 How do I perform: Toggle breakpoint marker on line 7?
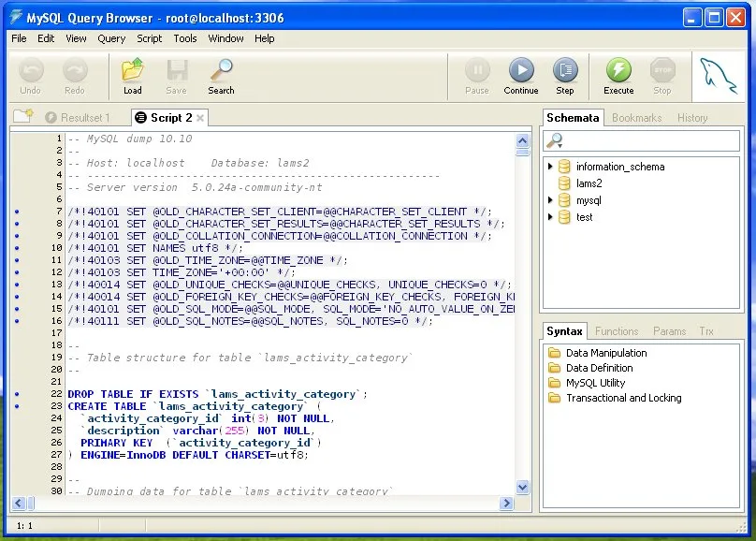click(x=18, y=212)
